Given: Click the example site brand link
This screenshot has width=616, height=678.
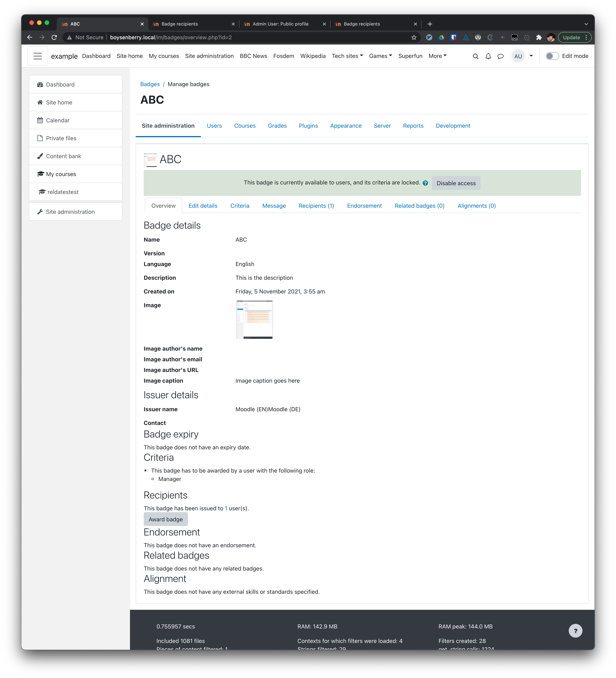Looking at the screenshot, I should (64, 56).
